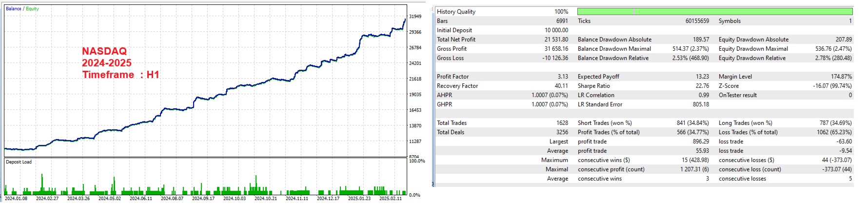
Task: Click the Margin Level value 174.87%
Action: pos(842,77)
